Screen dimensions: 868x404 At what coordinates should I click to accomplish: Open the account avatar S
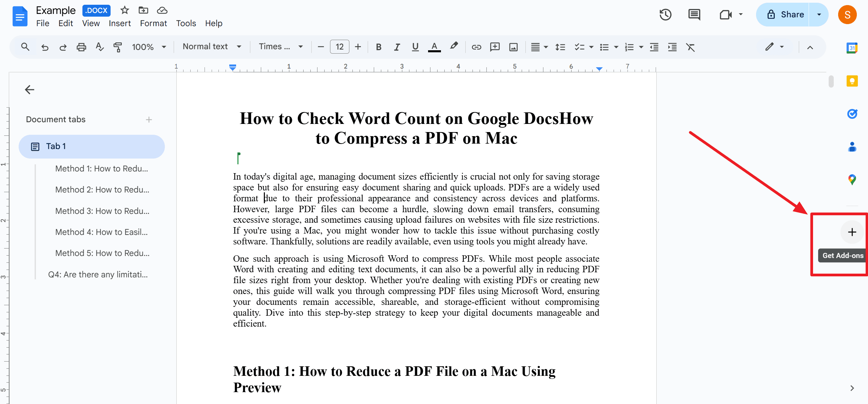click(x=847, y=15)
